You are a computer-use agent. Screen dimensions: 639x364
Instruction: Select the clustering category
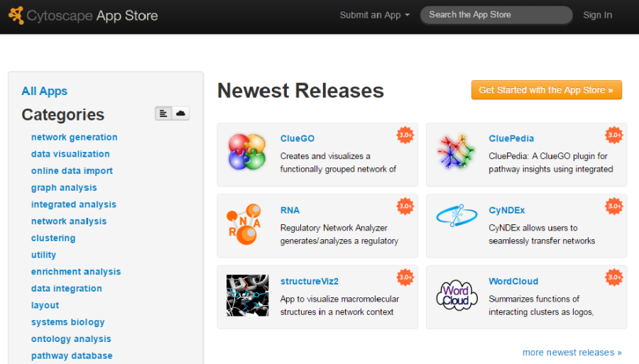point(53,238)
